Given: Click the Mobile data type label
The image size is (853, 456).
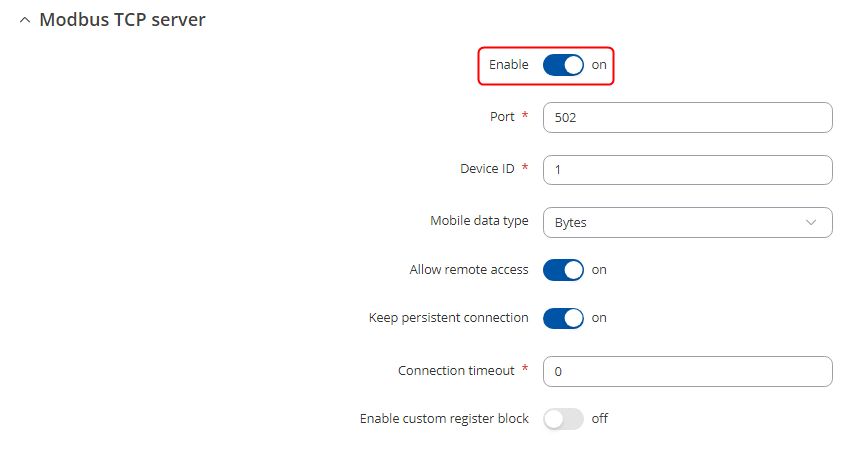Looking at the screenshot, I should [x=479, y=221].
